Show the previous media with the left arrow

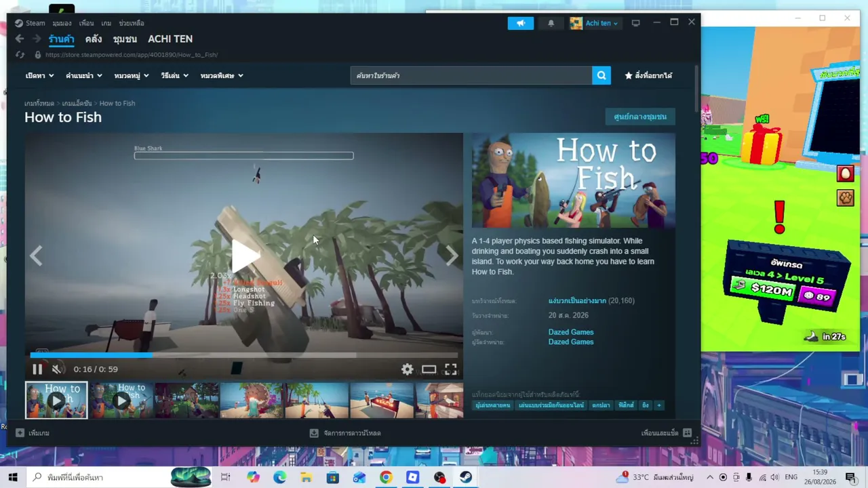pyautogui.click(x=37, y=255)
